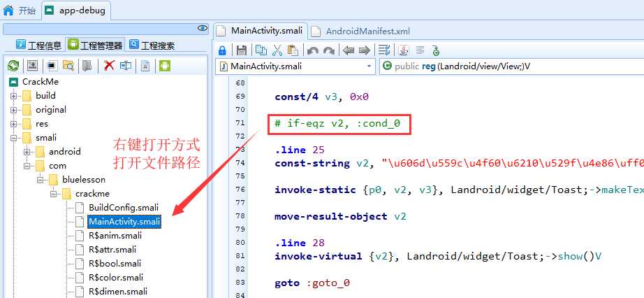Collapse the com folder node
Image resolution: width=644 pixels, height=298 pixels.
tap(27, 166)
